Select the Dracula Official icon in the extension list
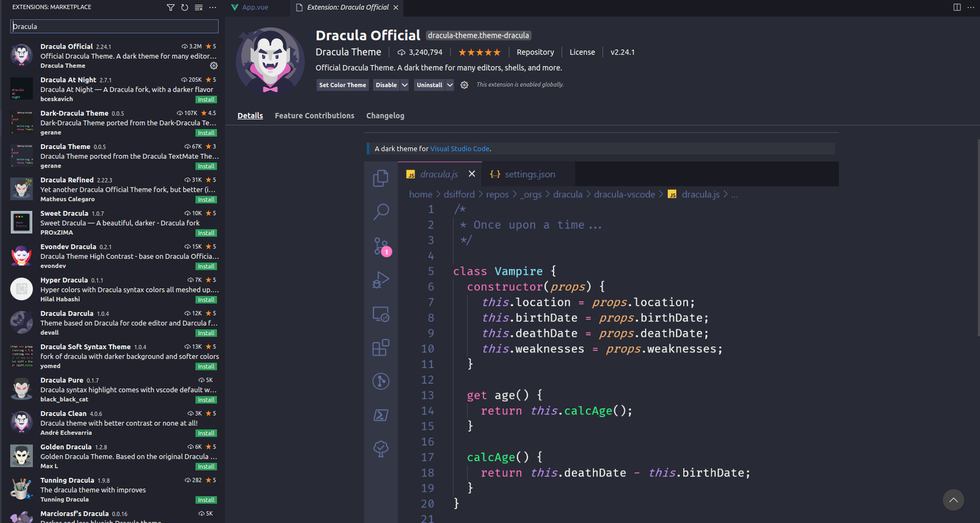Image resolution: width=980 pixels, height=523 pixels. [21, 55]
